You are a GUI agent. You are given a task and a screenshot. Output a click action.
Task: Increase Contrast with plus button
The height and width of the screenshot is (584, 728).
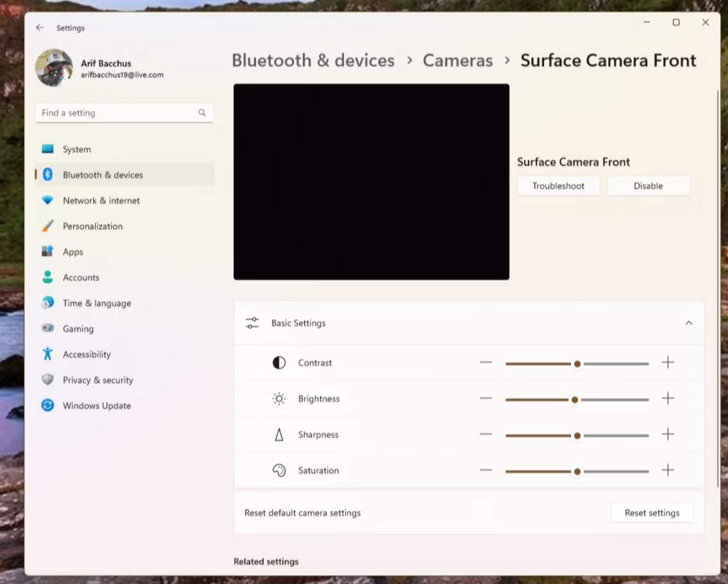(668, 362)
